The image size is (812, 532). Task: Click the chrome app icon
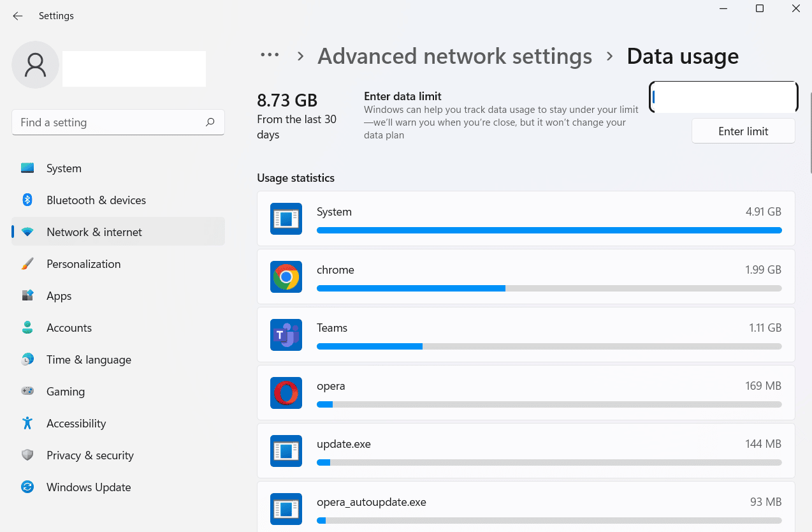pos(286,277)
